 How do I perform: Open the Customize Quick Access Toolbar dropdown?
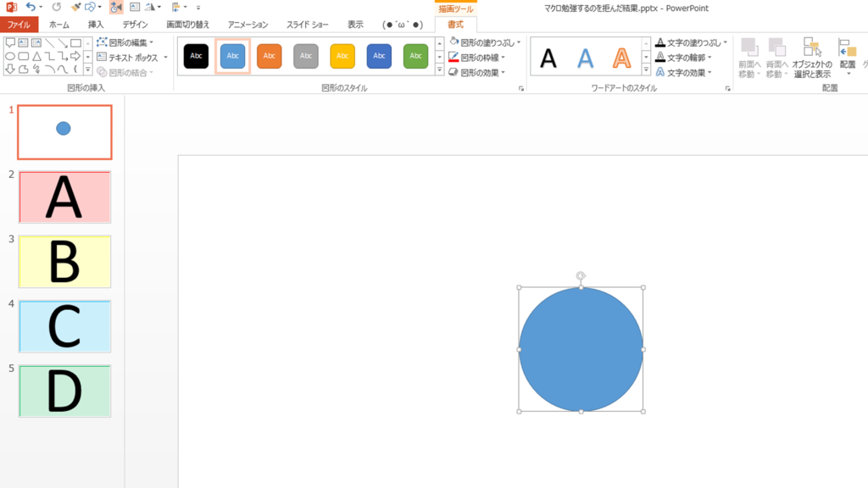(x=198, y=8)
